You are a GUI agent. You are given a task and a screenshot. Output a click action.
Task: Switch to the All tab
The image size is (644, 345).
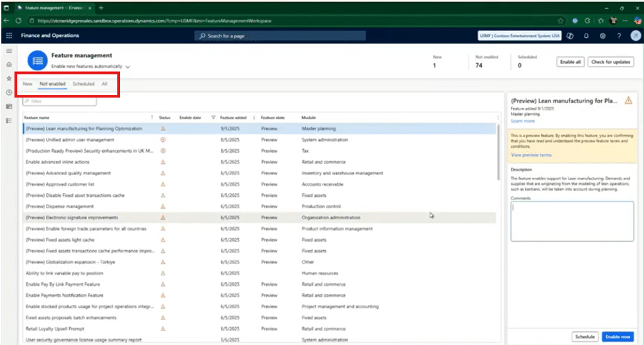coord(104,84)
